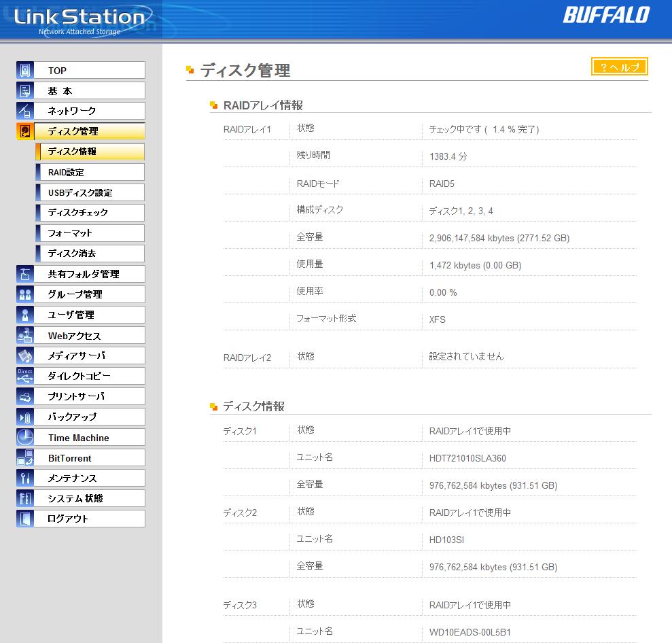This screenshot has width=672, height=643.
Task: Click the グループ管理 people icon
Action: tap(25, 294)
